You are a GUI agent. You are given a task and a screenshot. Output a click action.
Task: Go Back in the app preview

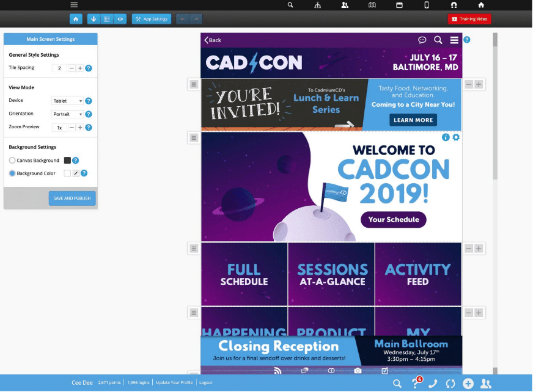click(213, 40)
